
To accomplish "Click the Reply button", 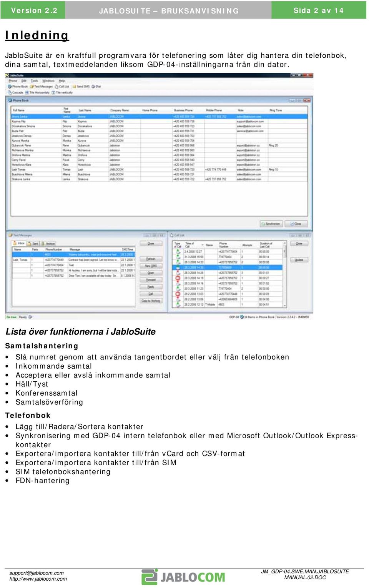I will coord(151,287).
